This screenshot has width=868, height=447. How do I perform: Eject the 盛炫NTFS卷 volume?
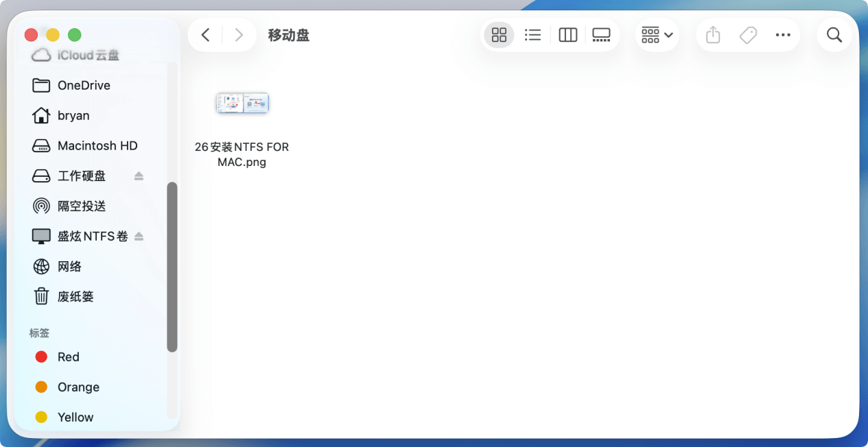(x=139, y=236)
